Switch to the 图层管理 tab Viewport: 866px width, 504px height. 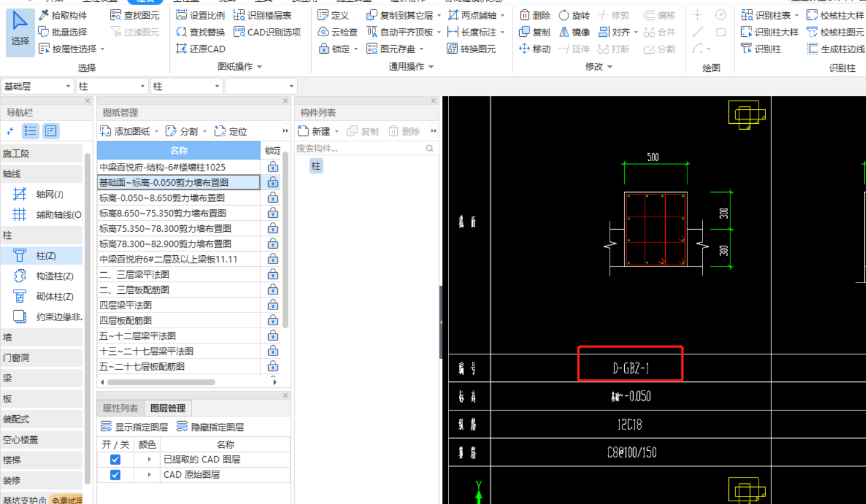(x=168, y=408)
